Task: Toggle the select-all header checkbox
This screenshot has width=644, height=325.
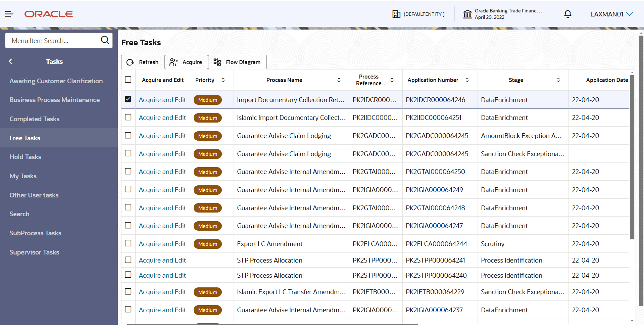Action: pos(128,80)
